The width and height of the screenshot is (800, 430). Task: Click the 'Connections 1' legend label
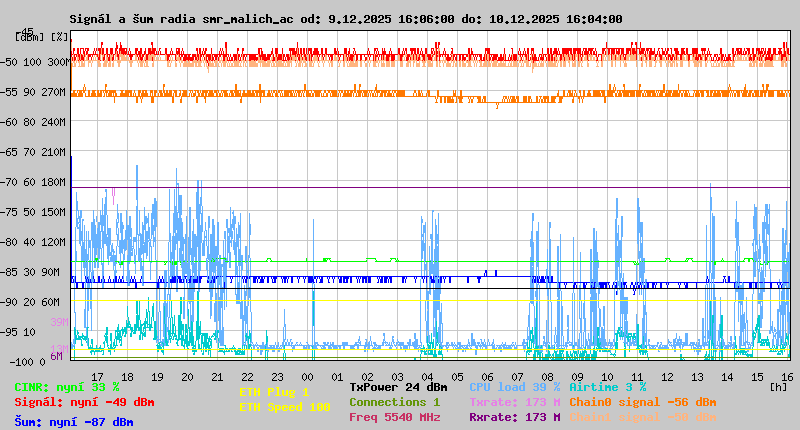point(394,402)
